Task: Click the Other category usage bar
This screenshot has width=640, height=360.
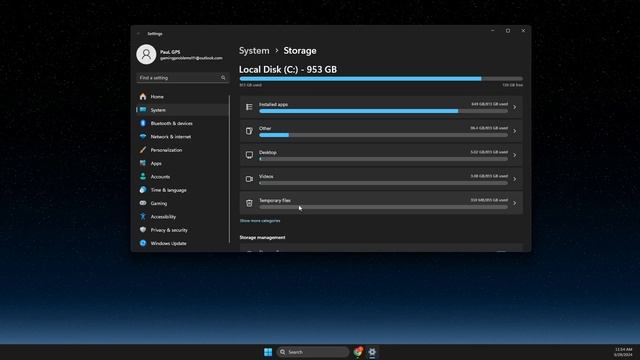Action: point(383,135)
